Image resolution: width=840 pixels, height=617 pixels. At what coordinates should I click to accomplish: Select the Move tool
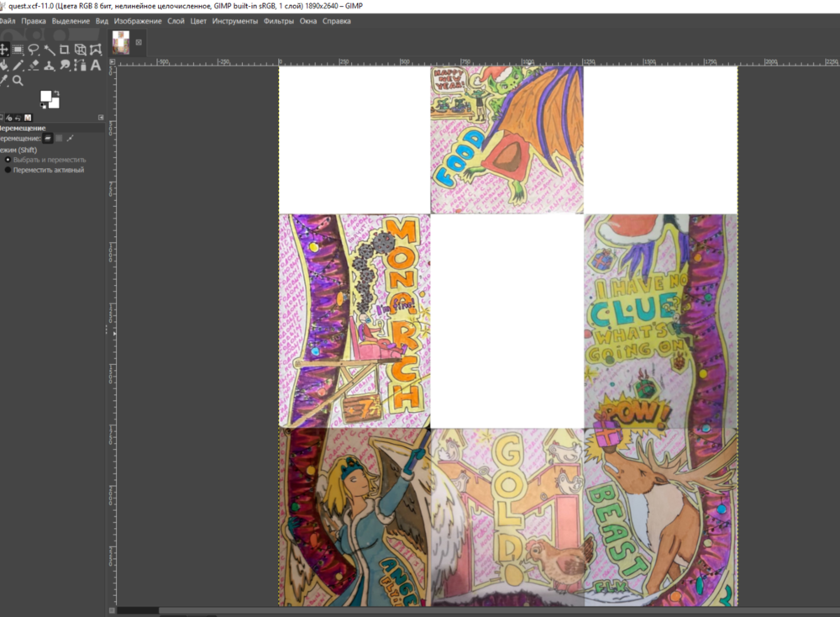[x=5, y=50]
